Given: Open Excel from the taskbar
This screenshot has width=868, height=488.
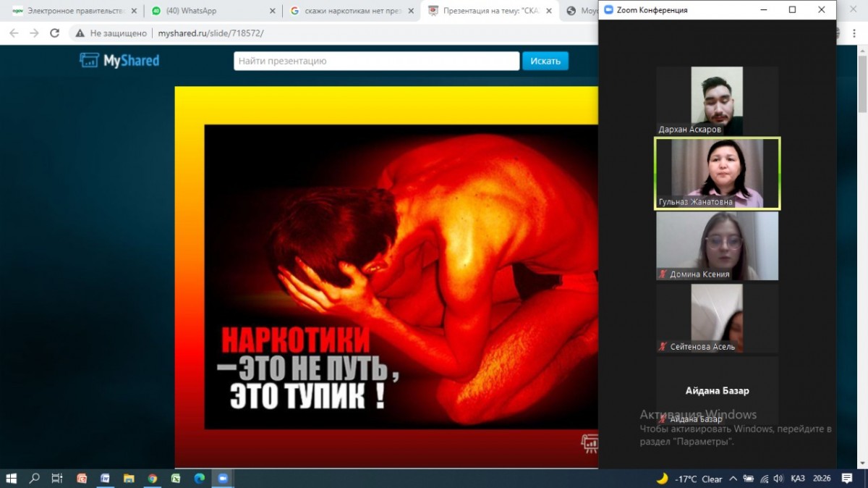Looking at the screenshot, I should [x=175, y=479].
